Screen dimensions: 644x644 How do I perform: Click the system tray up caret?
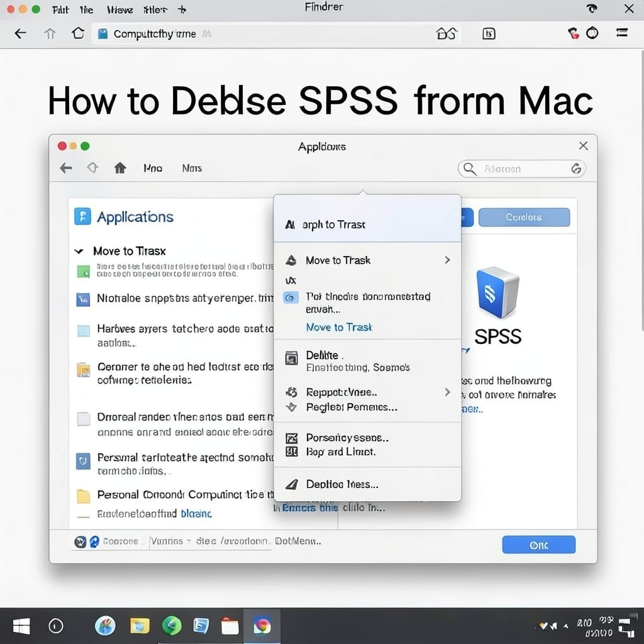(x=566, y=626)
